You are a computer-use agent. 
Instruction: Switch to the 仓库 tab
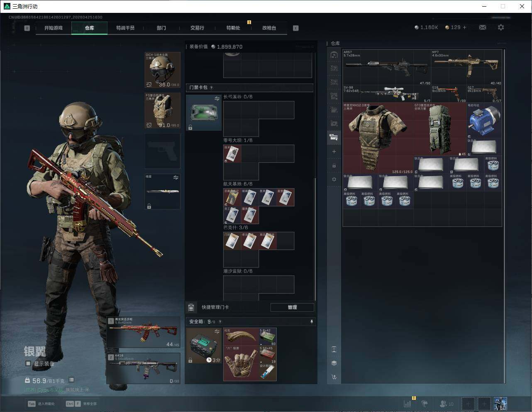(90, 28)
